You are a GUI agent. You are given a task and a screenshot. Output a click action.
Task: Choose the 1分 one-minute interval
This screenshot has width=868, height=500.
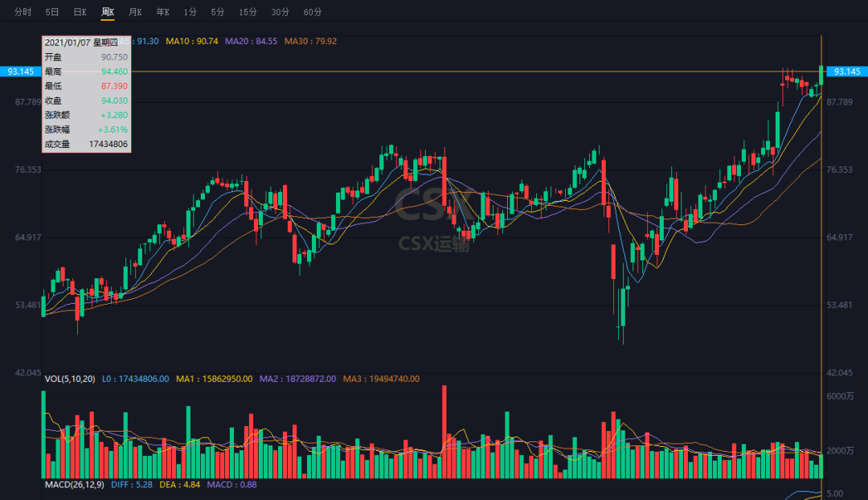[x=190, y=12]
